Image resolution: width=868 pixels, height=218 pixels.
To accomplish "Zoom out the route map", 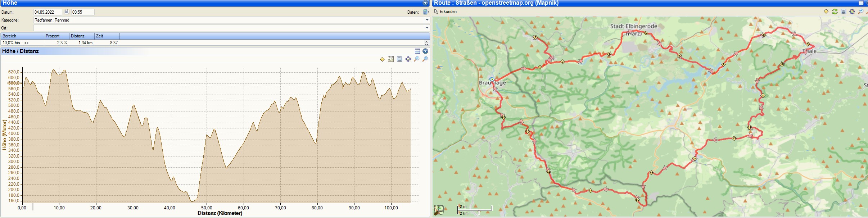I will pyautogui.click(x=861, y=12).
